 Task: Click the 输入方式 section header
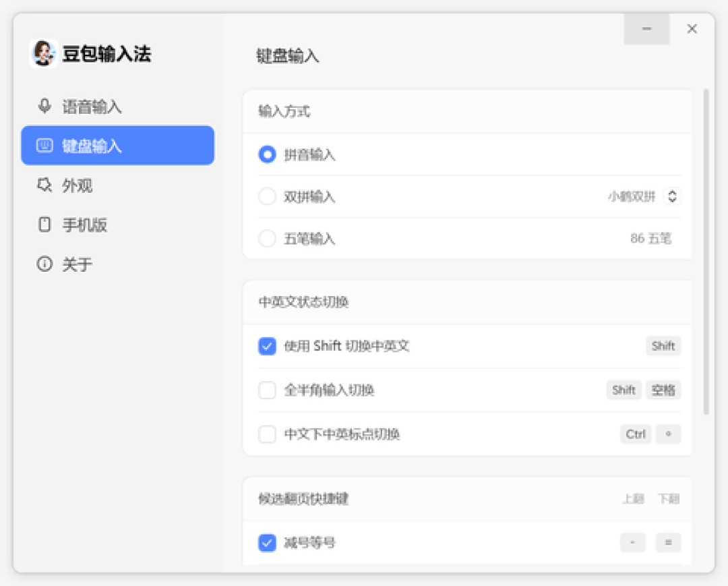284,111
